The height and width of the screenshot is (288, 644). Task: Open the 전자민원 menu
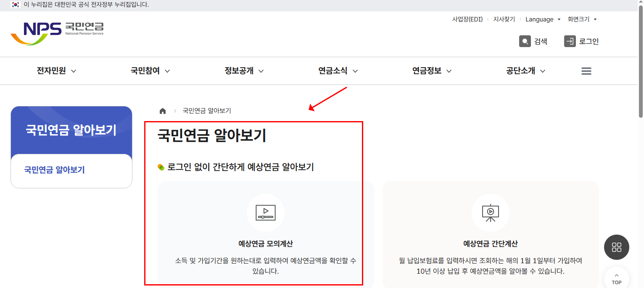tap(52, 71)
